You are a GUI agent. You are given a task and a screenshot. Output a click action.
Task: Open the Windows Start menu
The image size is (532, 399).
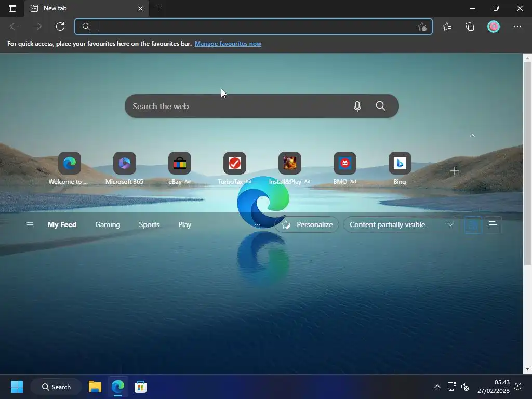point(17,387)
